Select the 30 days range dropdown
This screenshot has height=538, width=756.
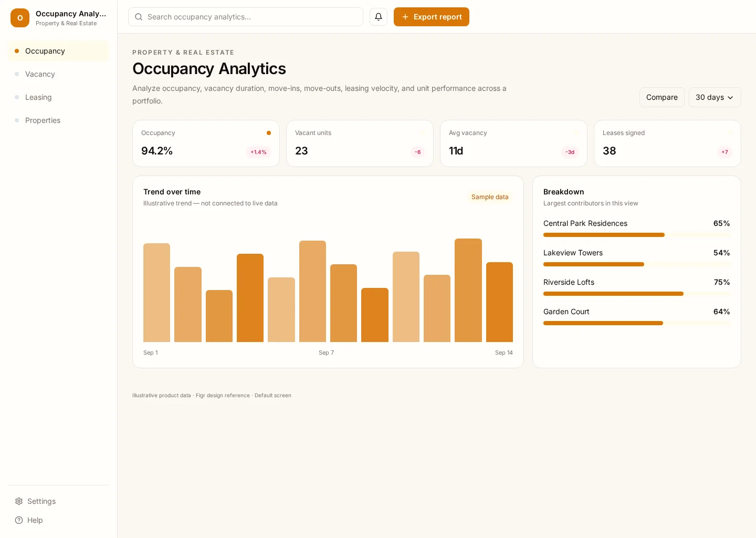(x=715, y=97)
